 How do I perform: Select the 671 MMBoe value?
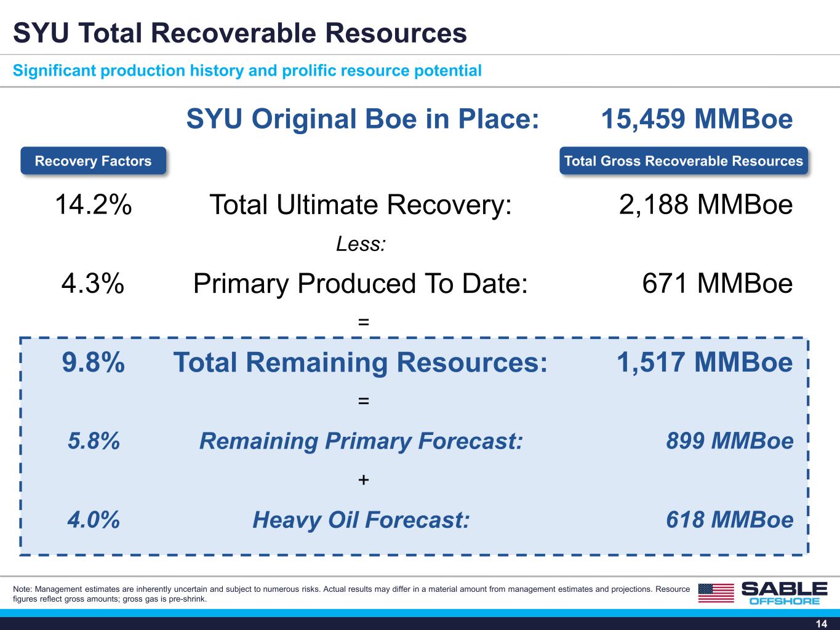tap(718, 284)
